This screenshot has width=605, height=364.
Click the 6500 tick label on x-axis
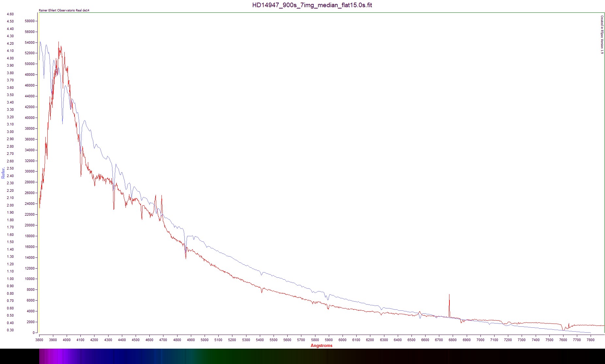(x=411, y=340)
